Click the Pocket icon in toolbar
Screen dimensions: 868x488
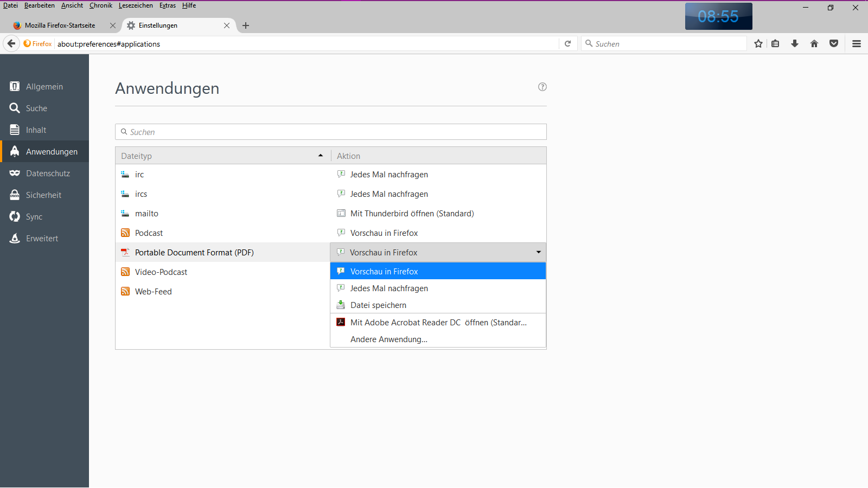pyautogui.click(x=834, y=44)
